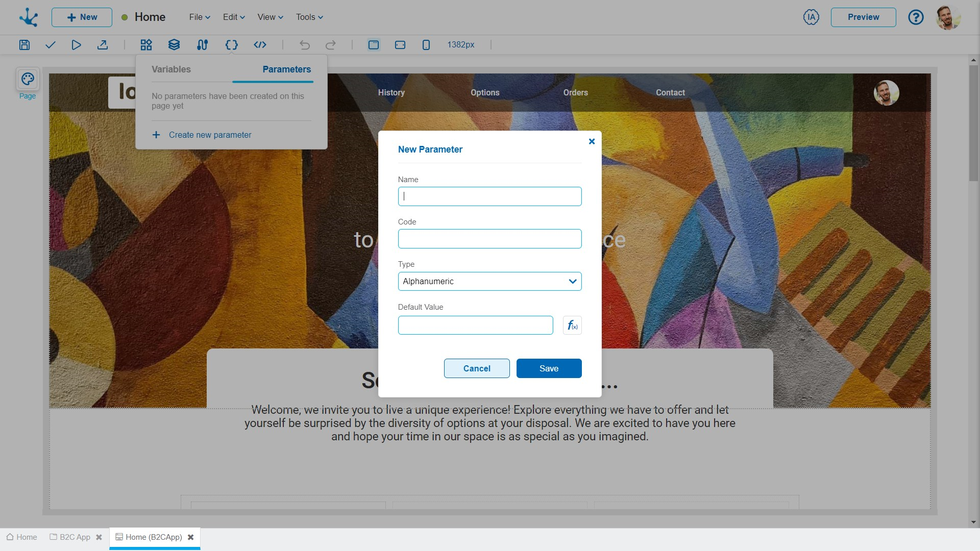Select the B2C App bottom tab
Screen dimensions: 980x551
tap(75, 537)
